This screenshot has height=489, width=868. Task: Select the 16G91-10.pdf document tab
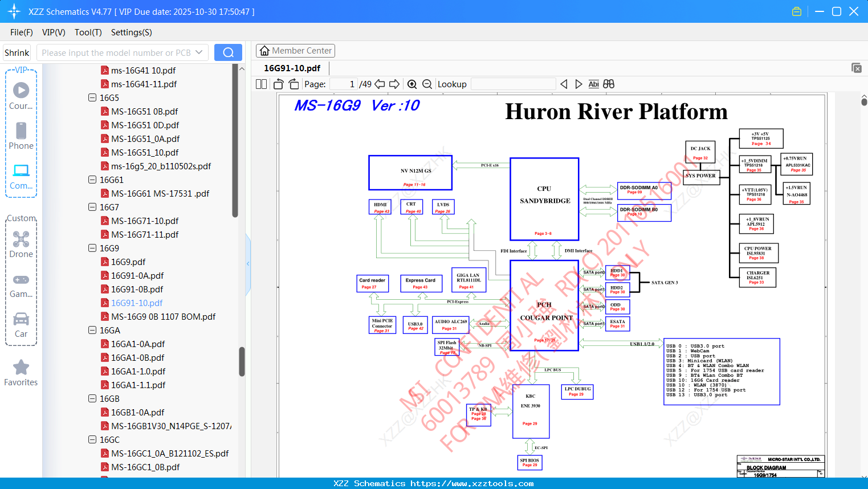[292, 68]
